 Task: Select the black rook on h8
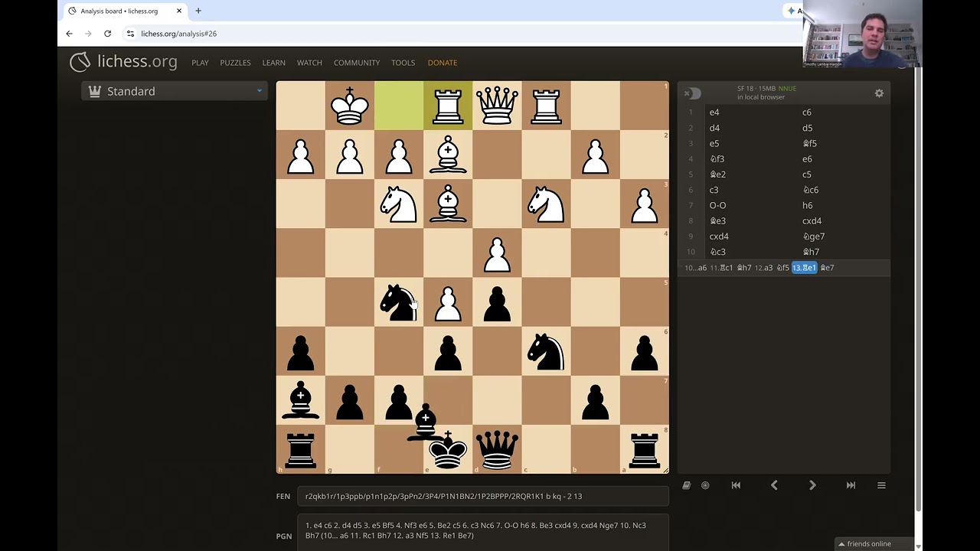point(301,448)
